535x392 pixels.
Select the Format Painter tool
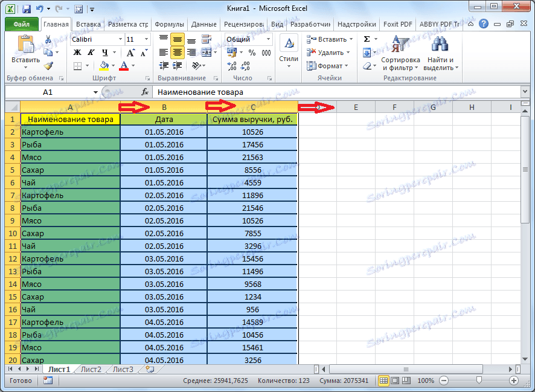tap(49, 65)
